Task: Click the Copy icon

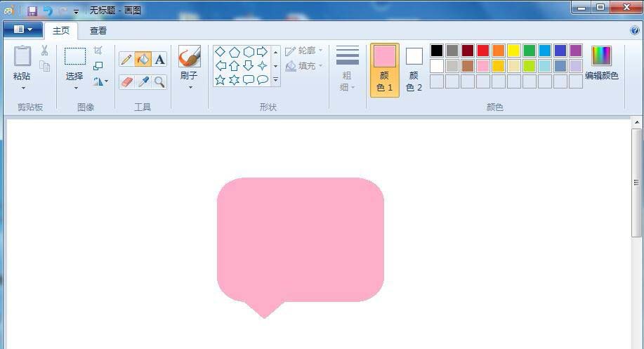Action: (x=44, y=66)
